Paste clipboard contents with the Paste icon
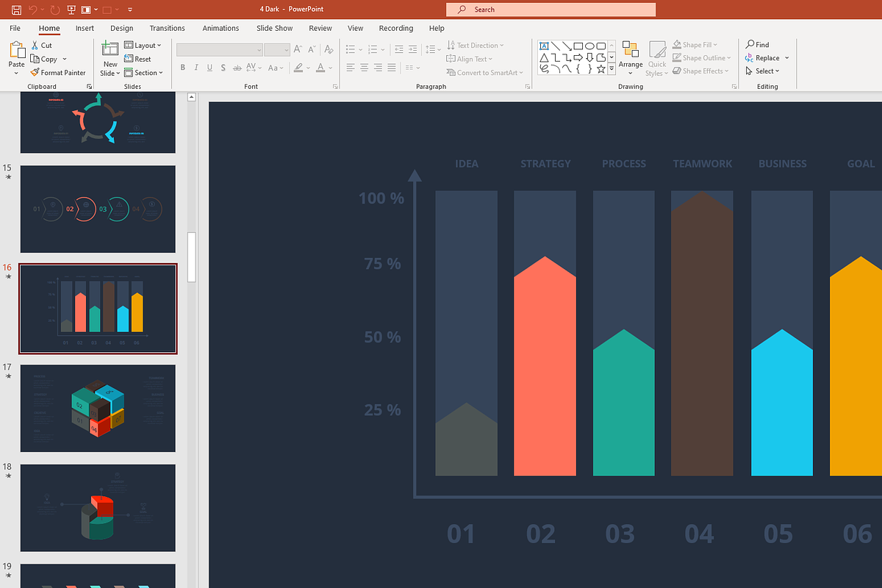The height and width of the screenshot is (588, 882). (16, 49)
